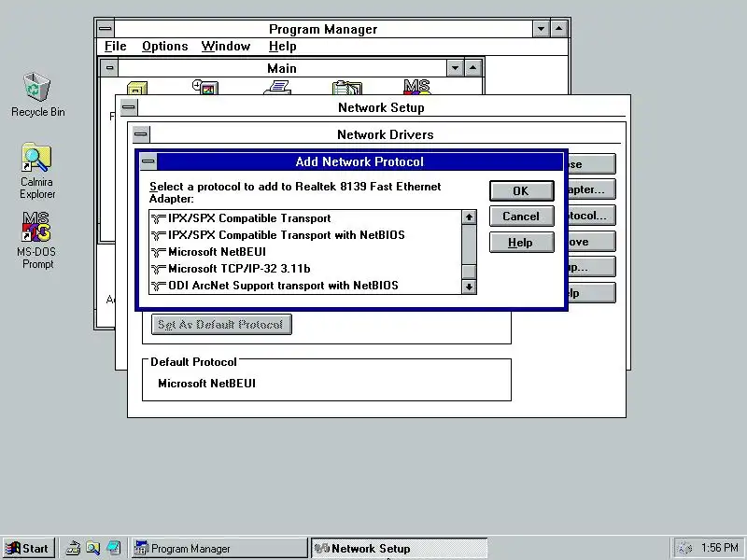Image resolution: width=747 pixels, height=560 pixels.
Task: Open the Window menu in Program Manager
Action: click(226, 46)
